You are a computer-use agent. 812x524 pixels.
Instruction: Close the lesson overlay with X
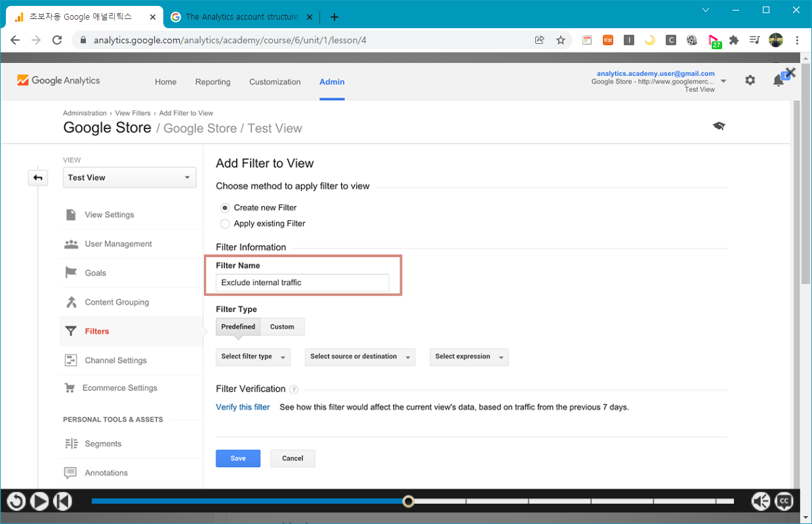pos(790,73)
